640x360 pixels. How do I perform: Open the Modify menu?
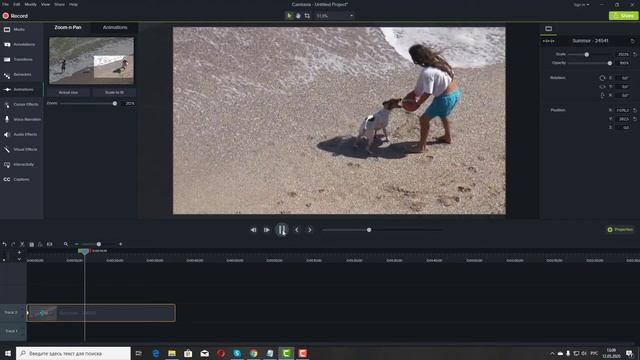pos(31,4)
